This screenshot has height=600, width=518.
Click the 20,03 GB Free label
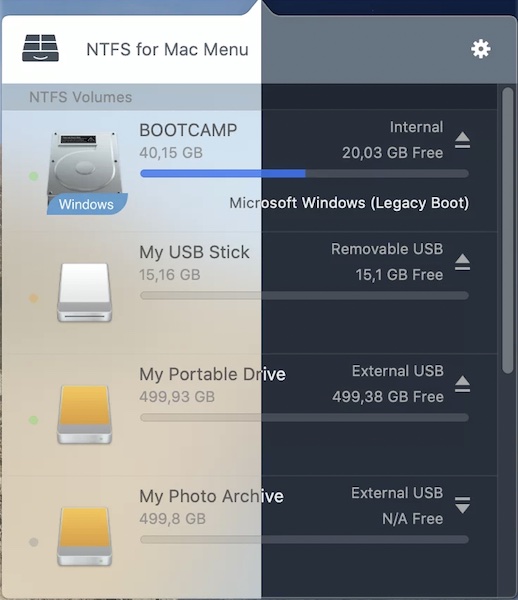[393, 153]
